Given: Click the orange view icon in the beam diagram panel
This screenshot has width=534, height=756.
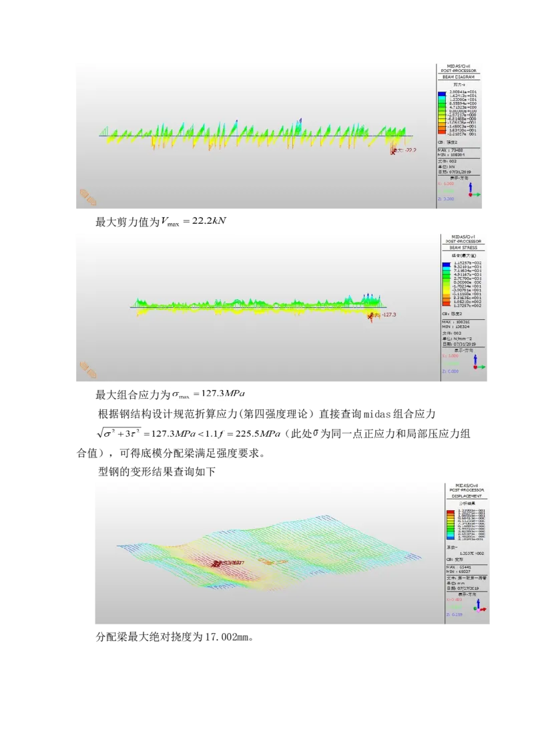Looking at the screenshot, I should tap(88, 197).
